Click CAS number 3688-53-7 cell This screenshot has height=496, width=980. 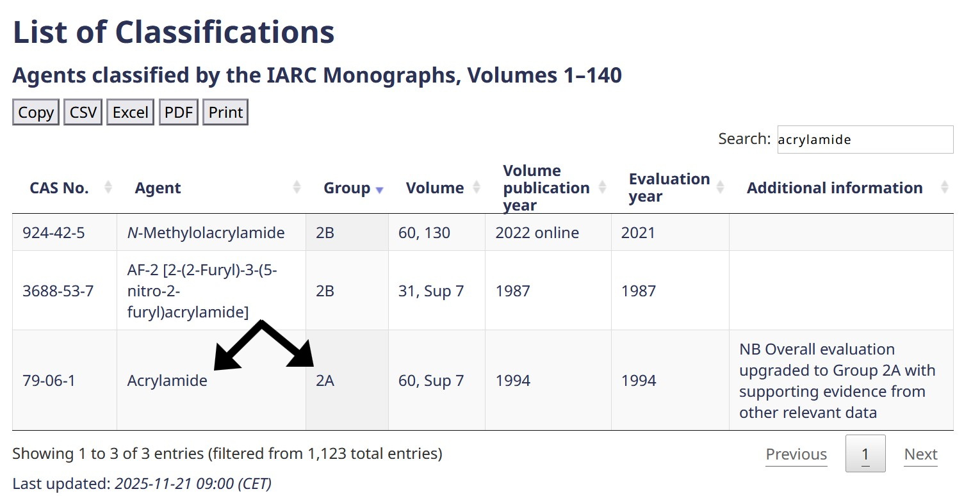[58, 291]
